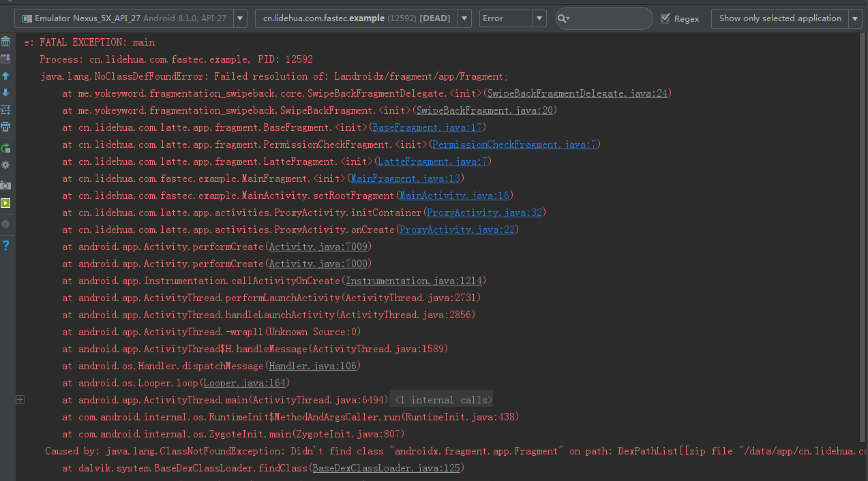Image resolution: width=868 pixels, height=481 pixels.
Task: Expand the internal calls fold marker
Action: (20, 400)
